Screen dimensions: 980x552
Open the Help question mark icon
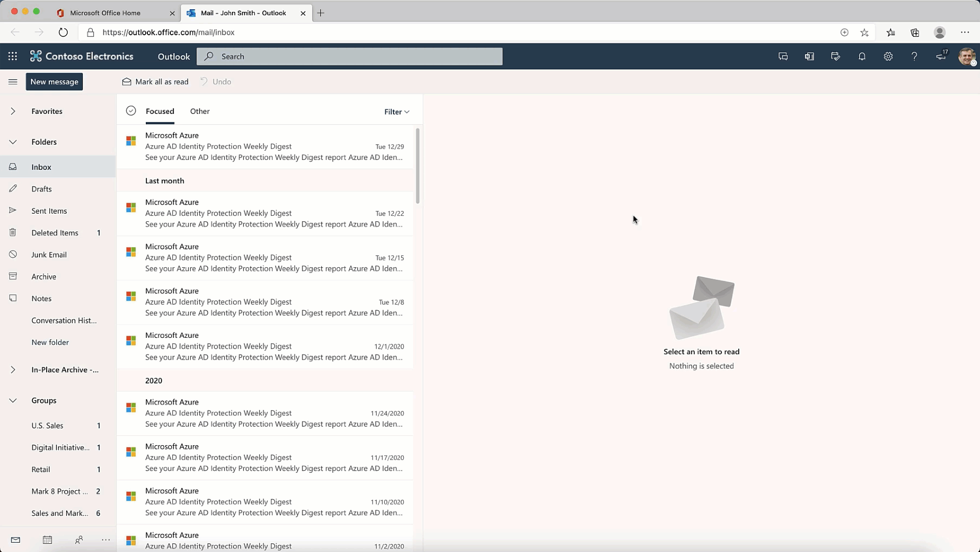914,56
